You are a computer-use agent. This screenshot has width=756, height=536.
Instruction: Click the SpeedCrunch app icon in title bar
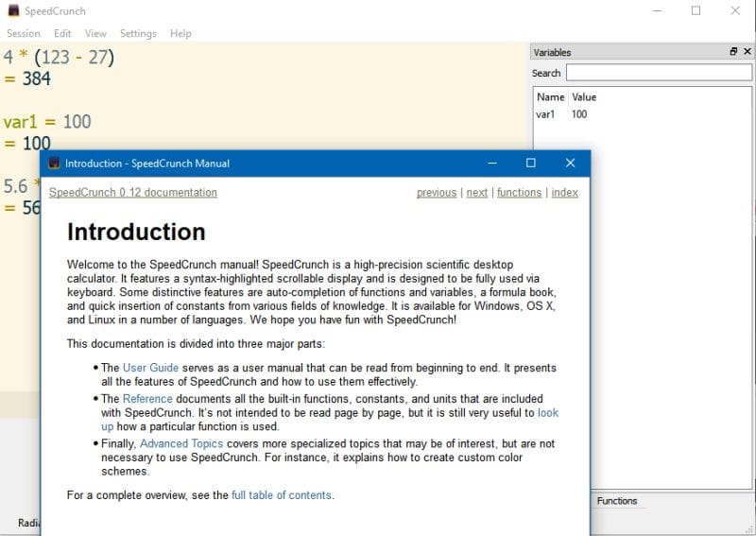[x=12, y=11]
